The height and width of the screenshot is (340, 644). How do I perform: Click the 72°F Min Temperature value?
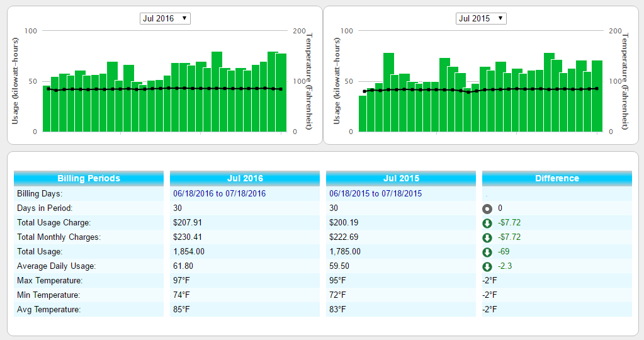[337, 295]
